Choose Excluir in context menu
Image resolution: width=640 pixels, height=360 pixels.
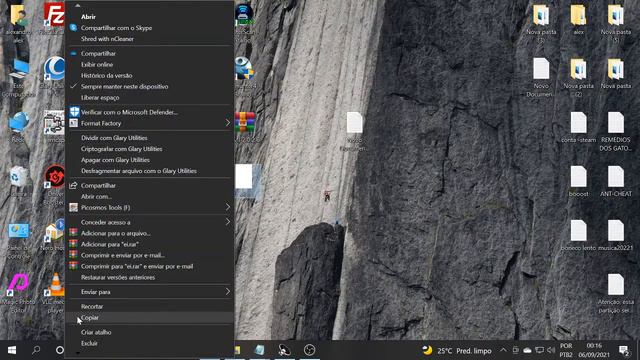click(149, 343)
